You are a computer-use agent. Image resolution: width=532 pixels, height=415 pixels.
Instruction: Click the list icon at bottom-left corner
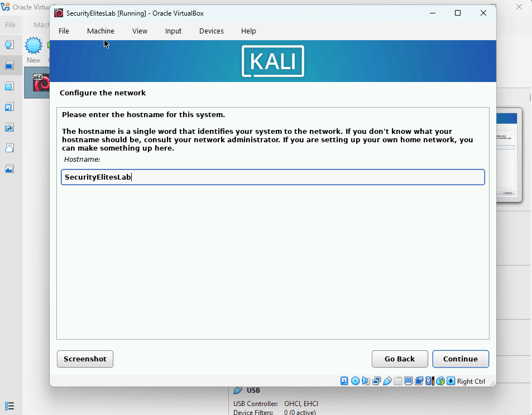pos(9,406)
